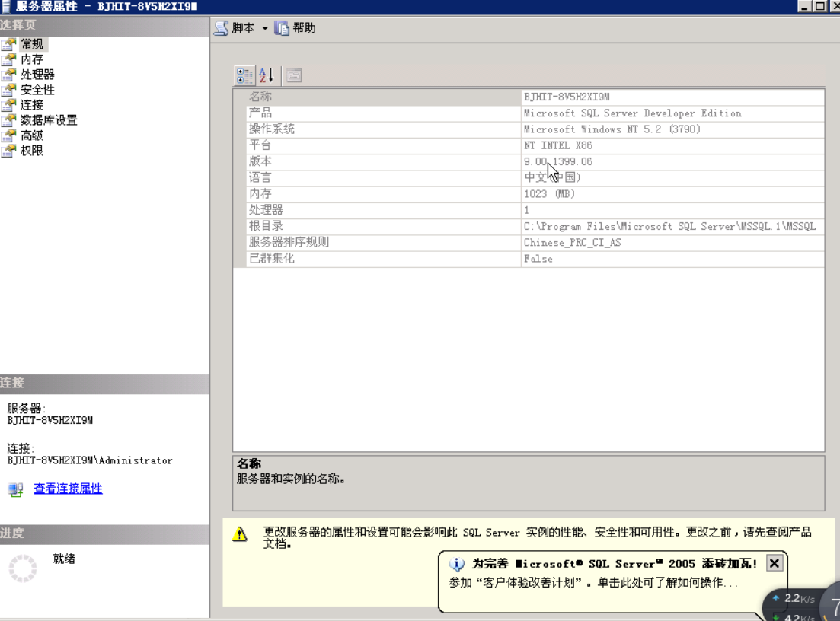Sort properties alphabetically with the A-Z icon
This screenshot has width=840, height=621.
point(267,75)
